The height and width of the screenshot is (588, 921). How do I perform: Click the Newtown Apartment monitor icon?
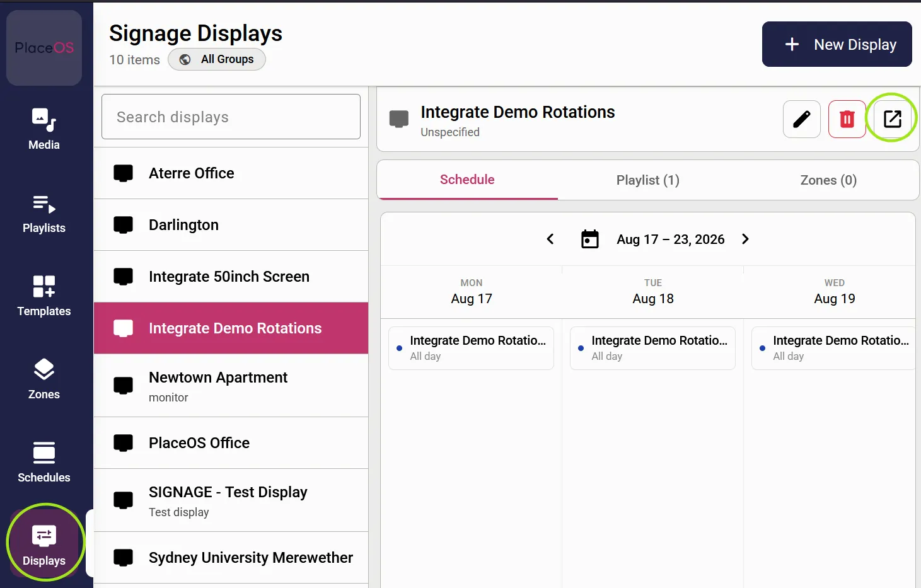click(x=123, y=386)
